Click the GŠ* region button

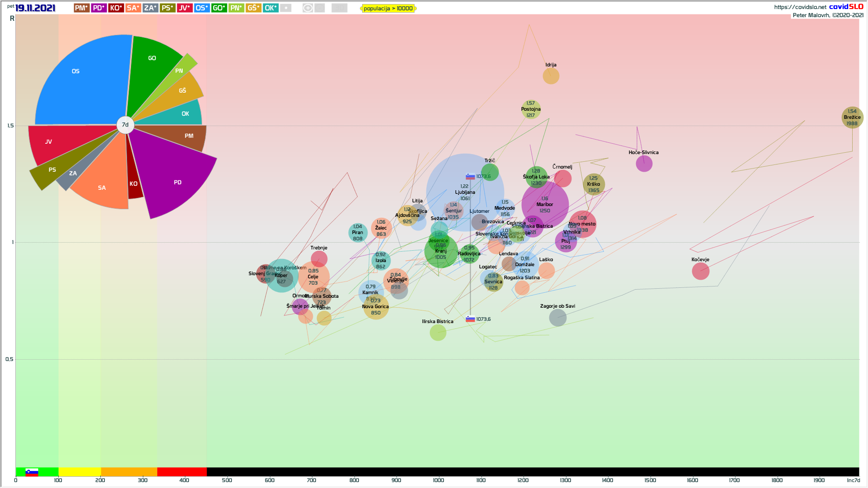click(x=253, y=8)
